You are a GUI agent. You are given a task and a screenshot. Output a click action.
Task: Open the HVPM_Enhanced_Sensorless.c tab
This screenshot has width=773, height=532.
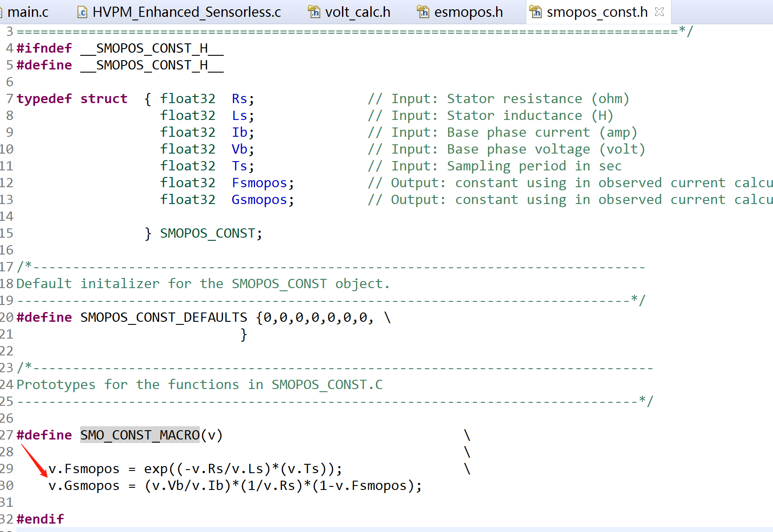click(186, 12)
